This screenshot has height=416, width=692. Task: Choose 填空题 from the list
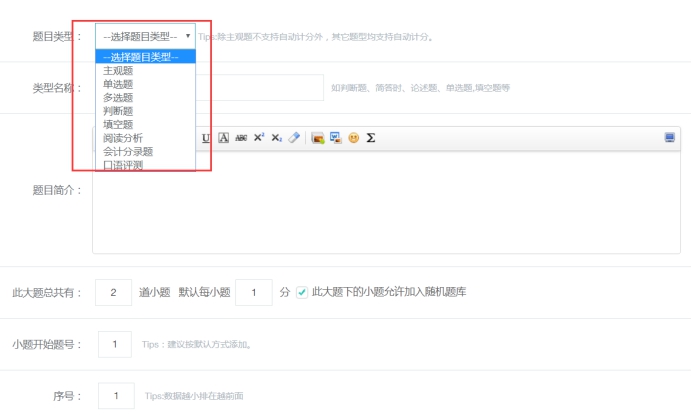145,124
